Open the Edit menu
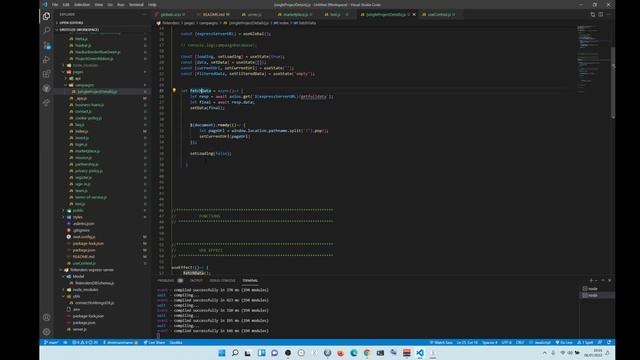 [66, 4]
